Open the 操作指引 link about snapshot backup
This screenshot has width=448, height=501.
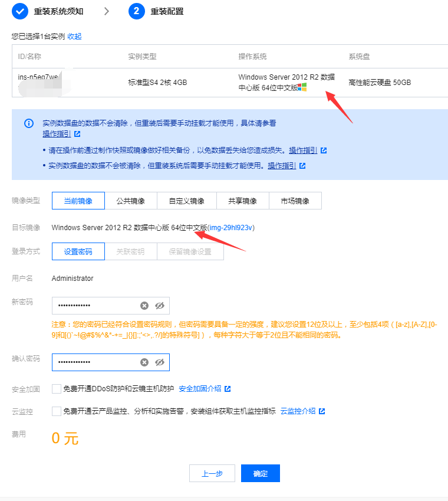pyautogui.click(x=303, y=150)
